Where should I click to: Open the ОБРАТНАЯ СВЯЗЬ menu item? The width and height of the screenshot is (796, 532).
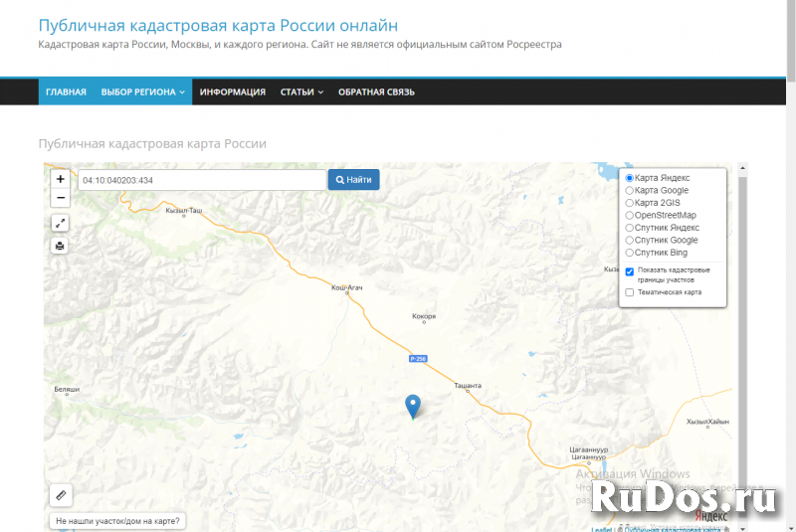click(x=376, y=91)
